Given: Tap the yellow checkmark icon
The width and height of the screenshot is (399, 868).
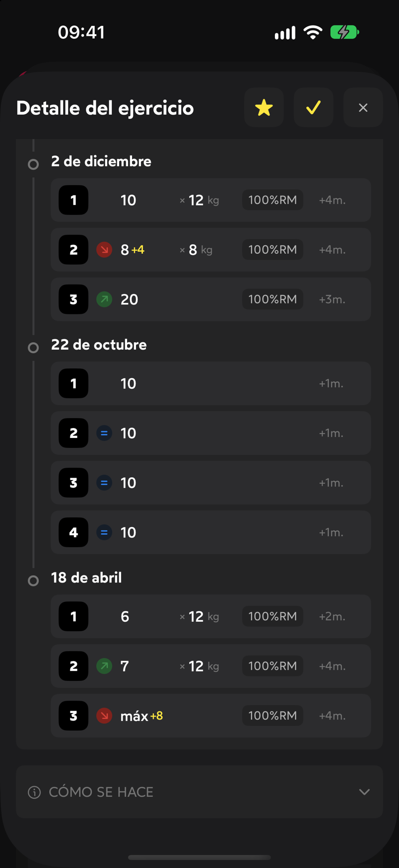Looking at the screenshot, I should 314,108.
